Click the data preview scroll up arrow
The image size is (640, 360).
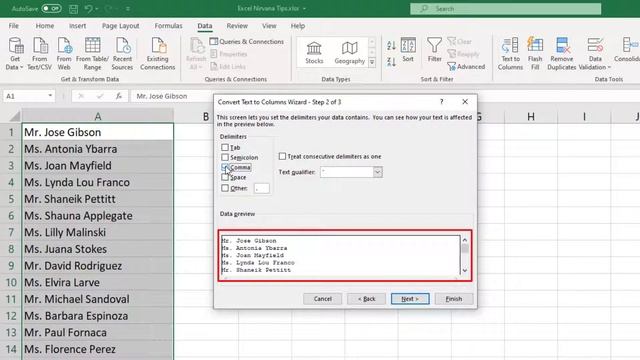pyautogui.click(x=464, y=240)
